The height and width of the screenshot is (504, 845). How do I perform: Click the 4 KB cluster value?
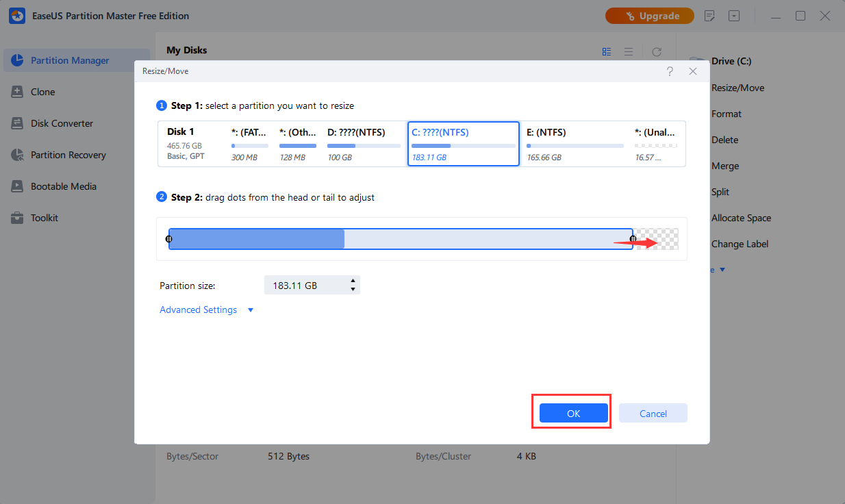(x=527, y=456)
